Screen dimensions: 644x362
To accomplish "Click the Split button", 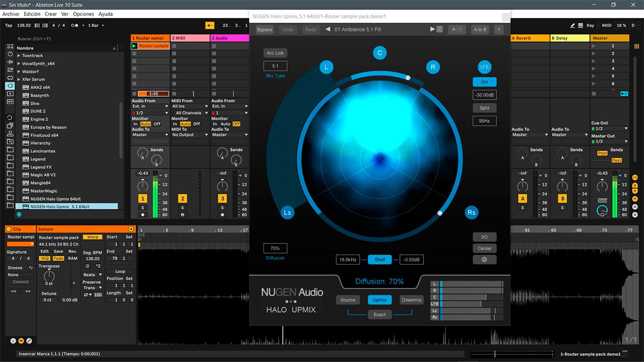I will point(484,108).
